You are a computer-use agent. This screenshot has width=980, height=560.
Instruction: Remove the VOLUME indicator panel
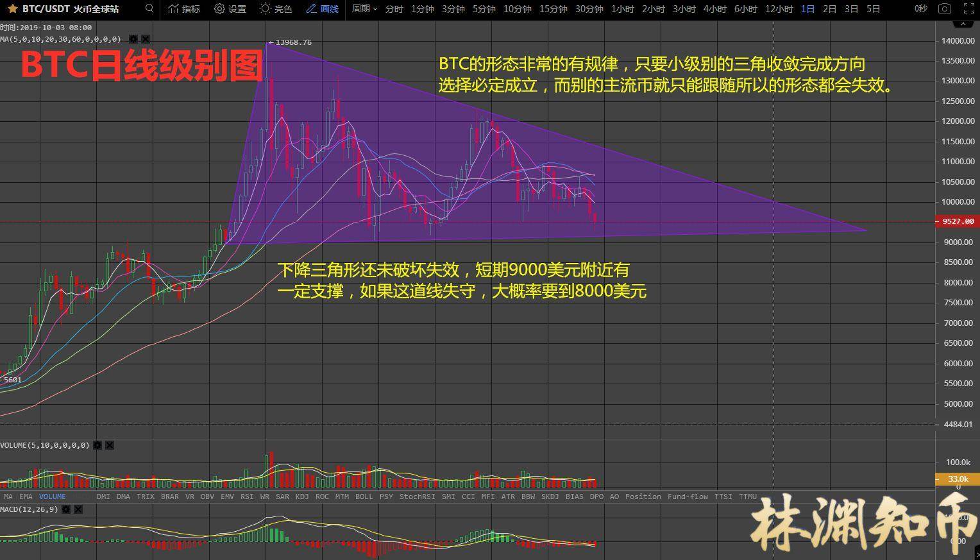(110, 445)
